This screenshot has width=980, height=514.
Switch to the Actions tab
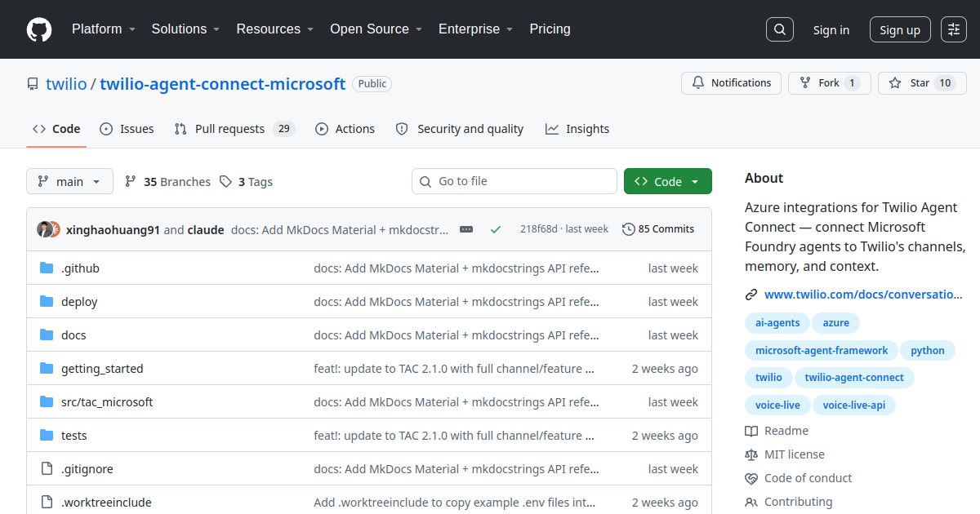click(345, 129)
